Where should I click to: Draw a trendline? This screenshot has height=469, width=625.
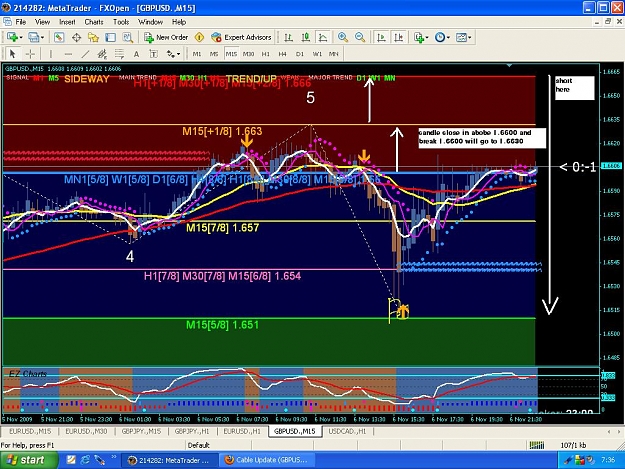(x=85, y=54)
